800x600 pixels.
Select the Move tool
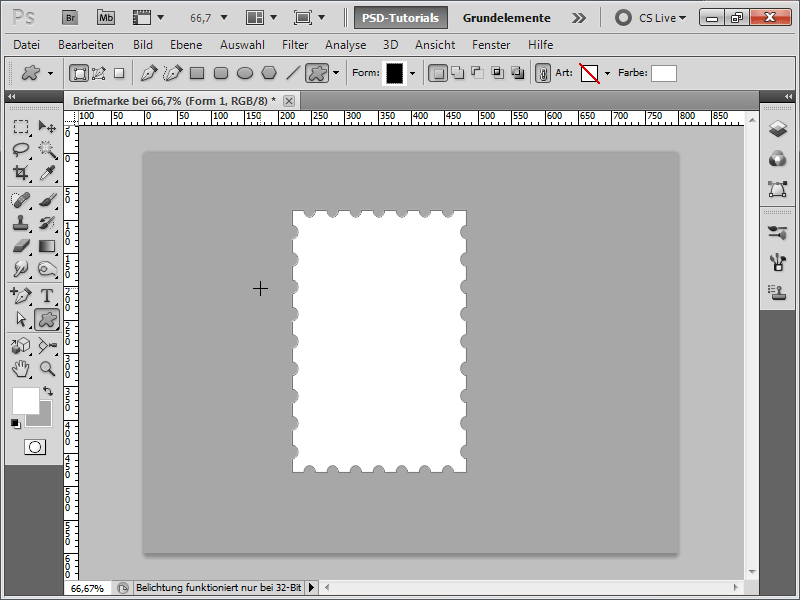coord(47,127)
